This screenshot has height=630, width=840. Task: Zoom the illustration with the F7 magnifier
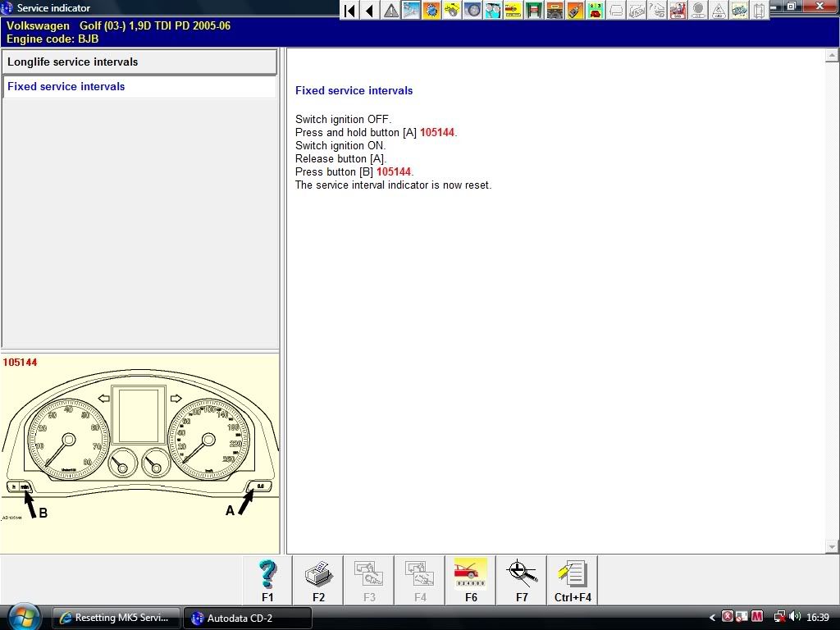522,580
